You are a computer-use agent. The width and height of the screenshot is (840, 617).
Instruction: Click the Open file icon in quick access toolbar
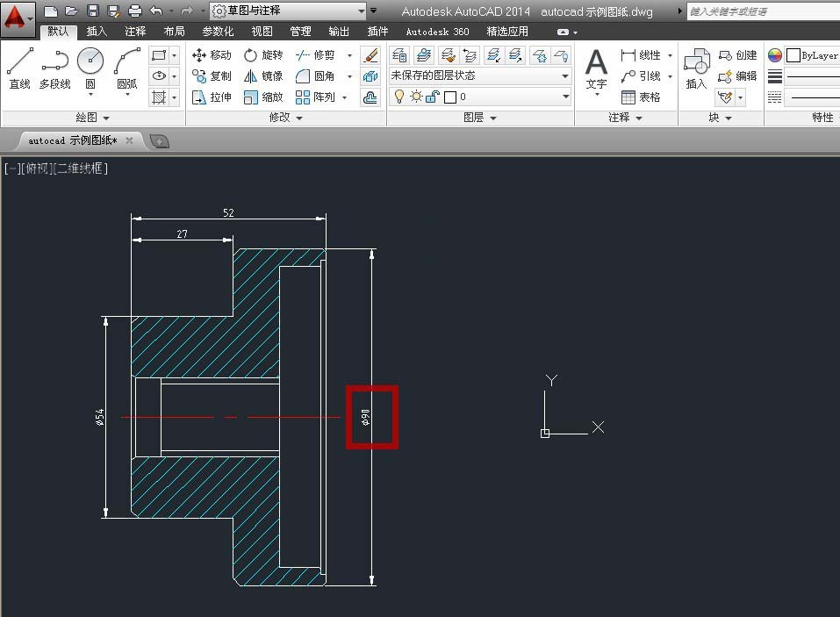71,11
